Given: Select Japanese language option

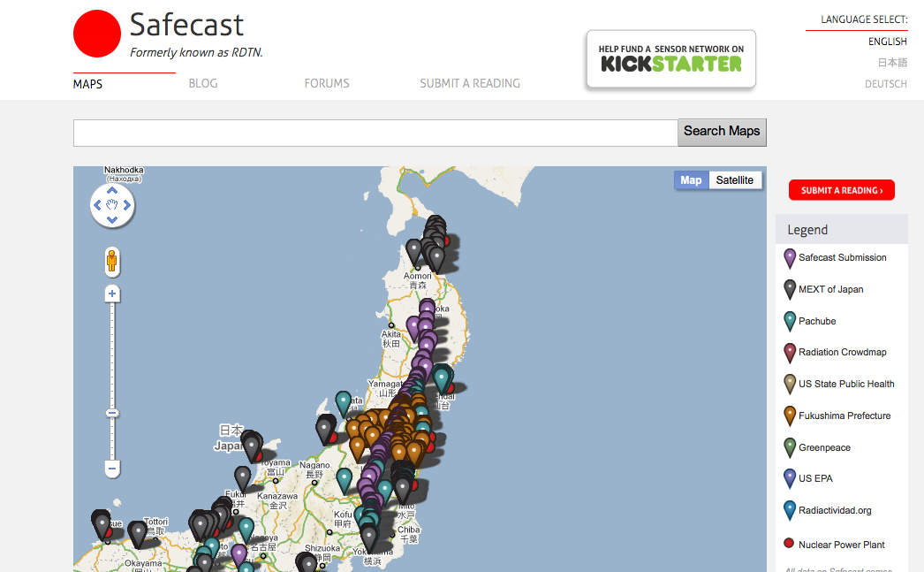Looking at the screenshot, I should (893, 63).
